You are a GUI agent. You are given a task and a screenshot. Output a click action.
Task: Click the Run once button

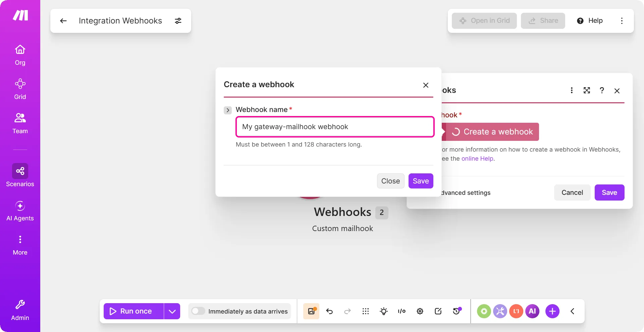133,311
